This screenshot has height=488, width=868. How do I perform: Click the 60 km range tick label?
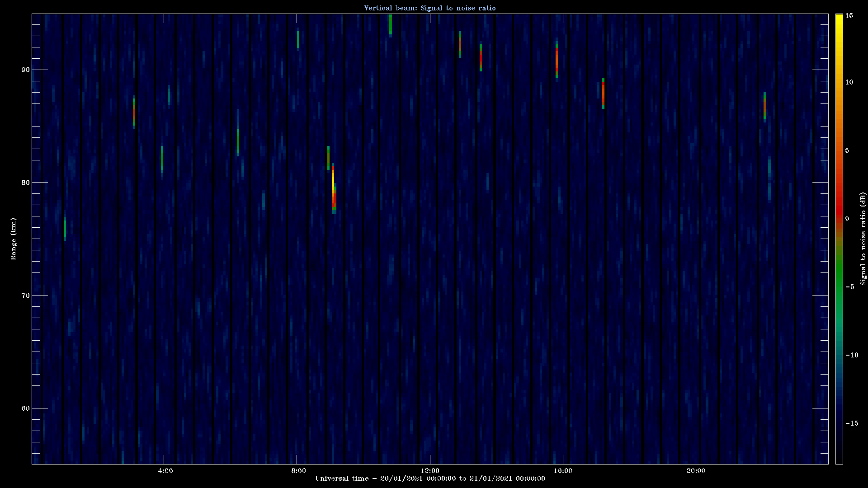point(25,408)
